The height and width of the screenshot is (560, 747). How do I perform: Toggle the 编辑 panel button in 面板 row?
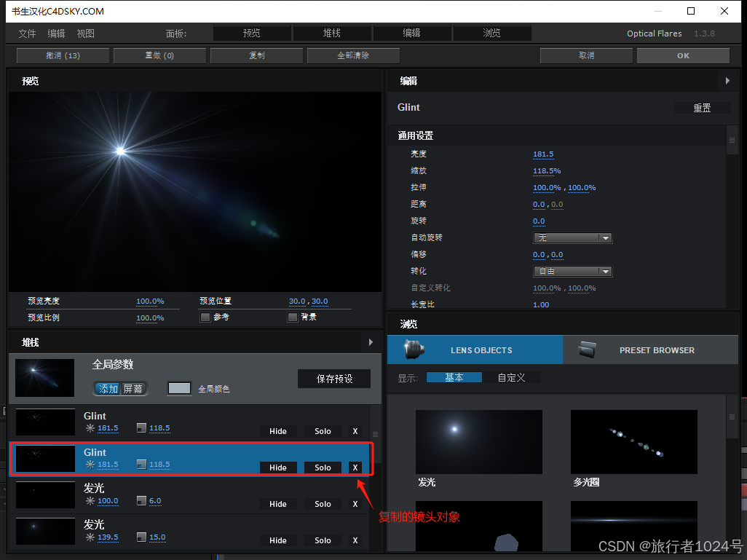click(x=412, y=33)
